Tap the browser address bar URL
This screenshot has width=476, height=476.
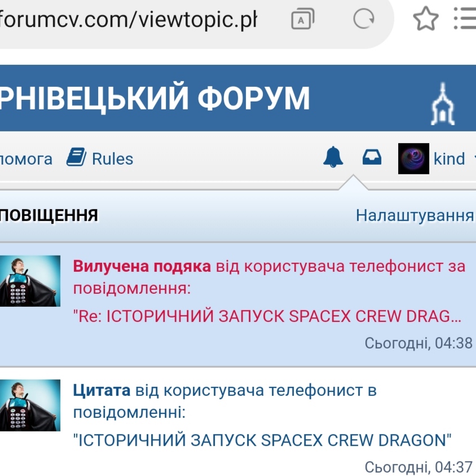pyautogui.click(x=129, y=20)
